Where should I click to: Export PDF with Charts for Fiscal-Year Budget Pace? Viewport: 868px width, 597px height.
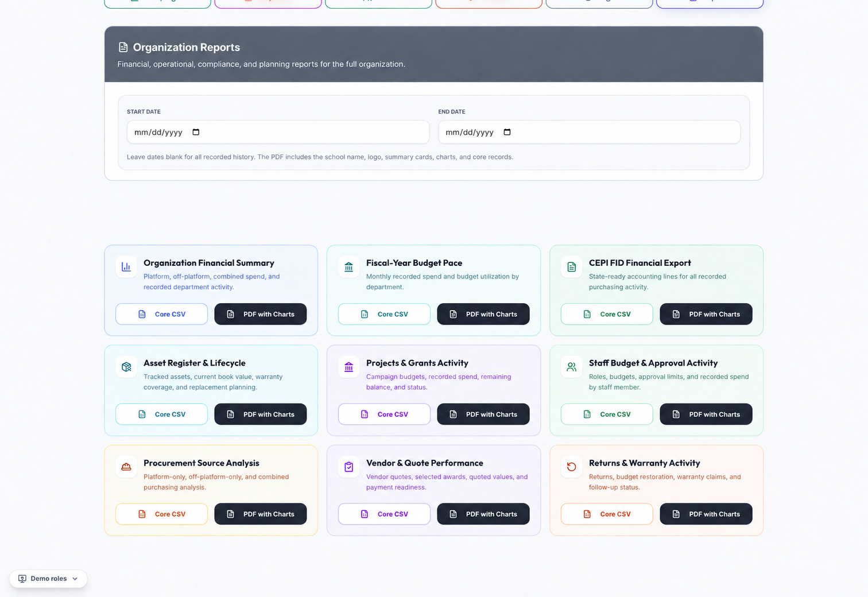click(483, 314)
